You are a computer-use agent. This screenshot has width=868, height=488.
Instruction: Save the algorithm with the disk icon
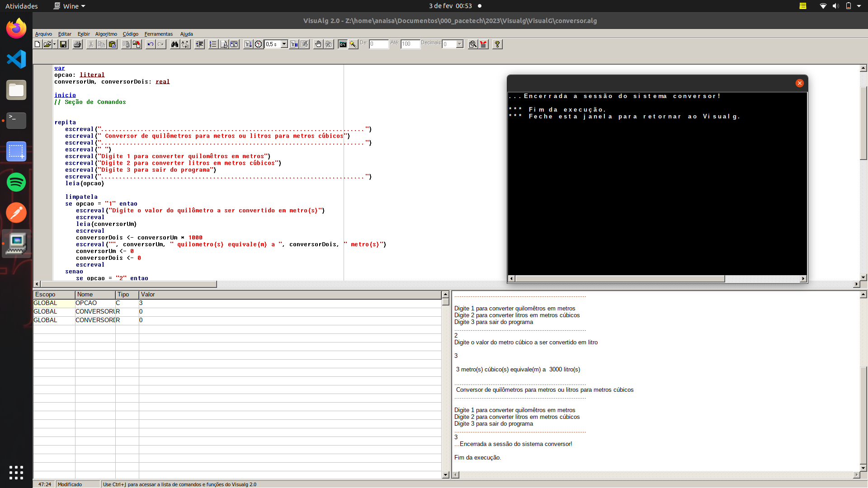(x=63, y=44)
